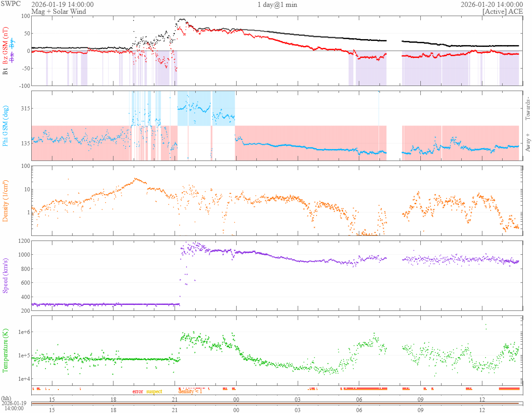Toggle the black Bt series label
The image size is (532, 413).
(x=6, y=71)
